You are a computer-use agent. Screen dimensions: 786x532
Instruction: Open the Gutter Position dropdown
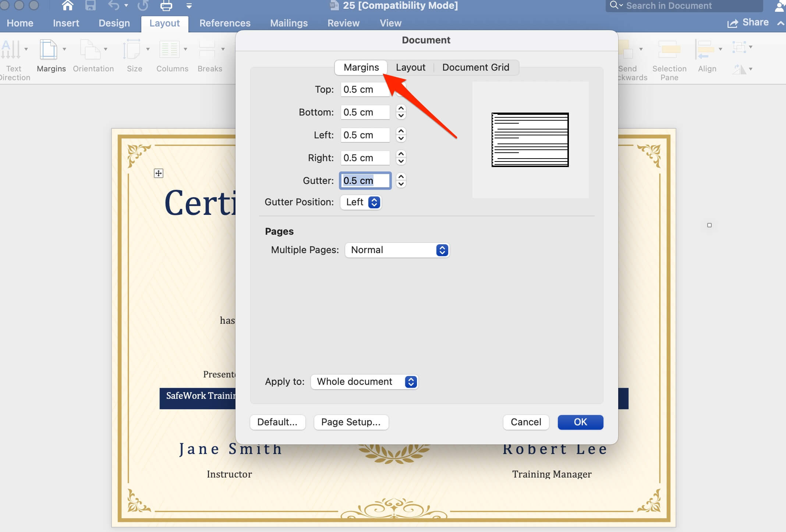tap(361, 202)
